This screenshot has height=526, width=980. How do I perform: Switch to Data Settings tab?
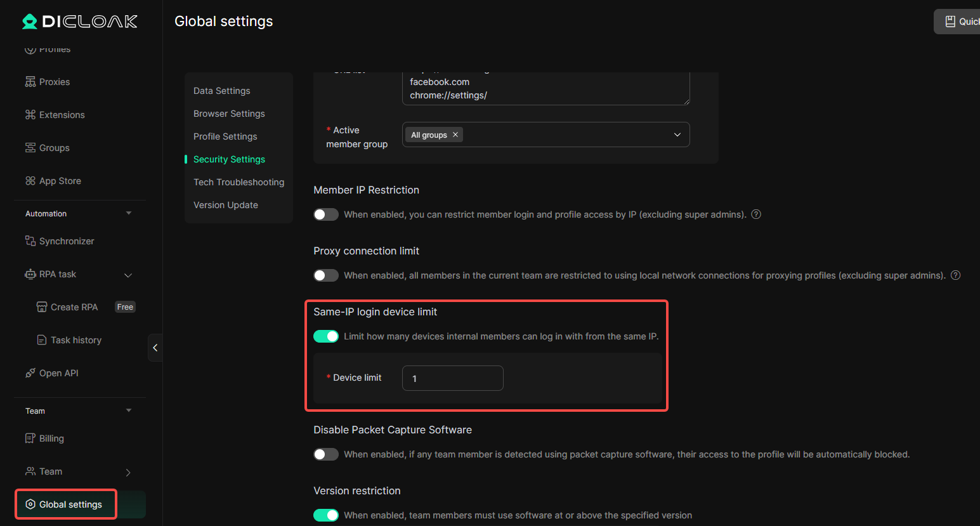coord(222,91)
